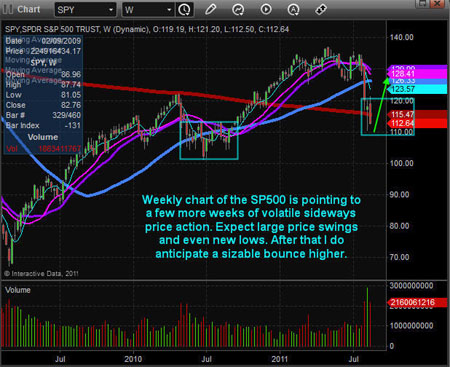
Task: Open the SPY symbol dropdown
Action: pos(85,10)
